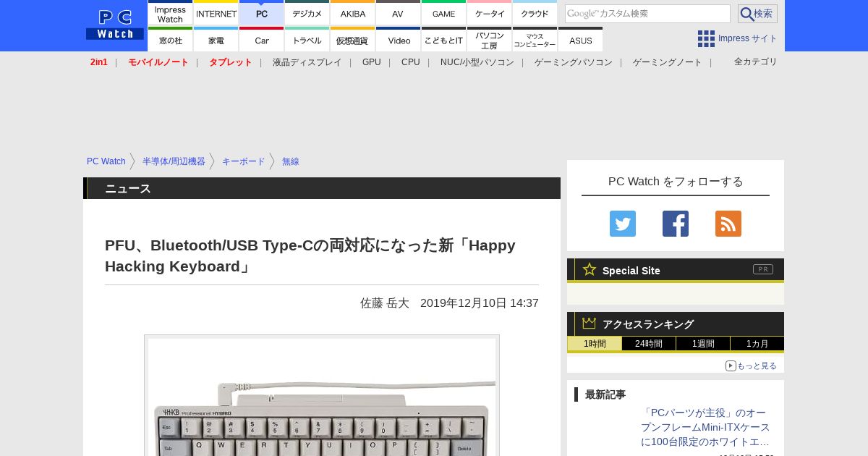
Task: Enlarge the HHKB keyboard product image
Action: (322, 396)
